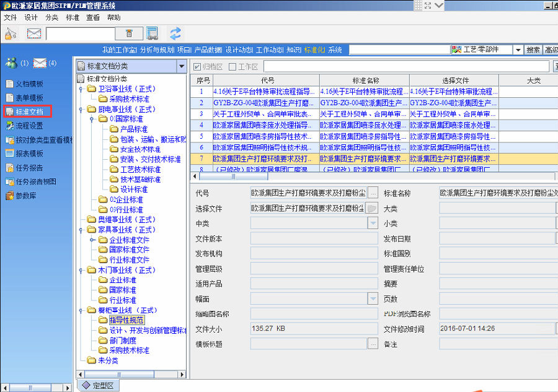Image resolution: width=558 pixels, height=392 pixels.
Task: Open the online users people icon
Action: (x=11, y=63)
